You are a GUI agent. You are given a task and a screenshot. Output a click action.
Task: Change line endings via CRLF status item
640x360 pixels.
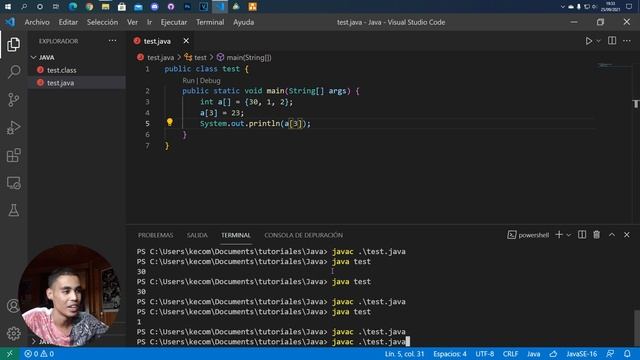click(x=510, y=354)
